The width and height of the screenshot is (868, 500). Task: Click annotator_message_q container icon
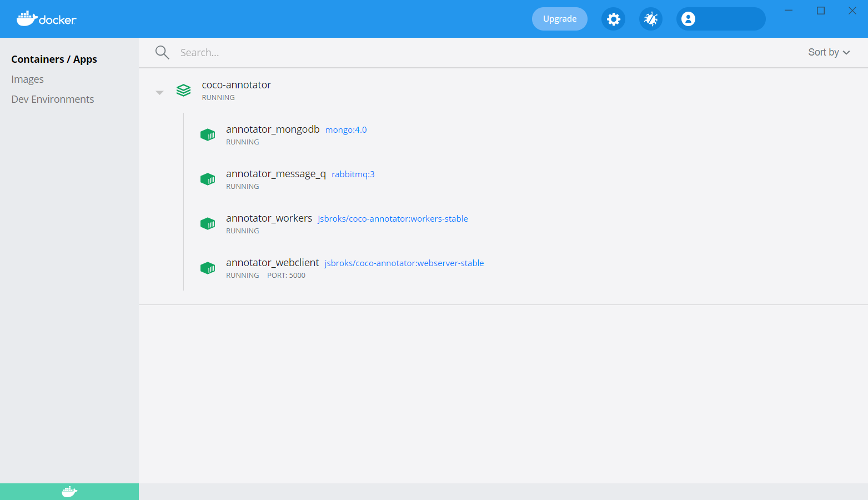point(208,179)
